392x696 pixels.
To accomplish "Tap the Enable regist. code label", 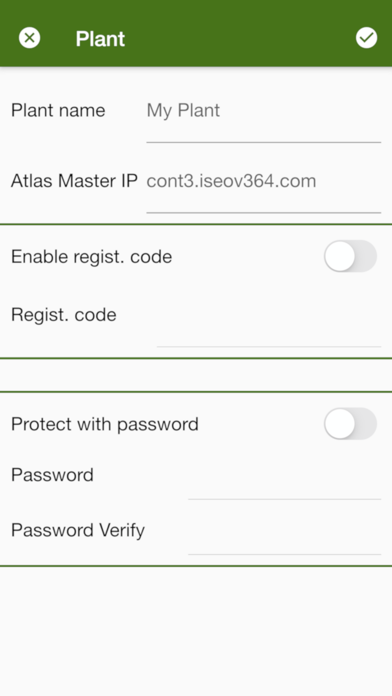I will click(91, 257).
